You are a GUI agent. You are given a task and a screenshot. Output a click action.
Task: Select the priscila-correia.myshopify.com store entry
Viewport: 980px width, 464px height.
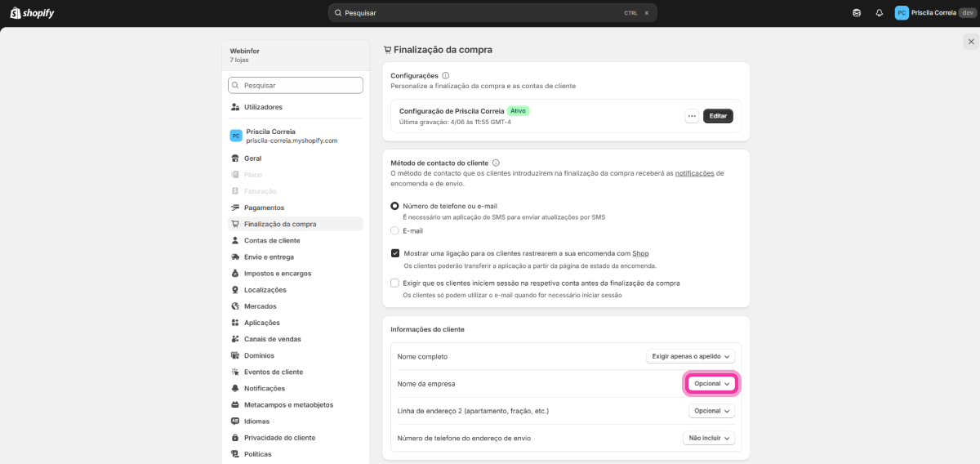(x=296, y=136)
